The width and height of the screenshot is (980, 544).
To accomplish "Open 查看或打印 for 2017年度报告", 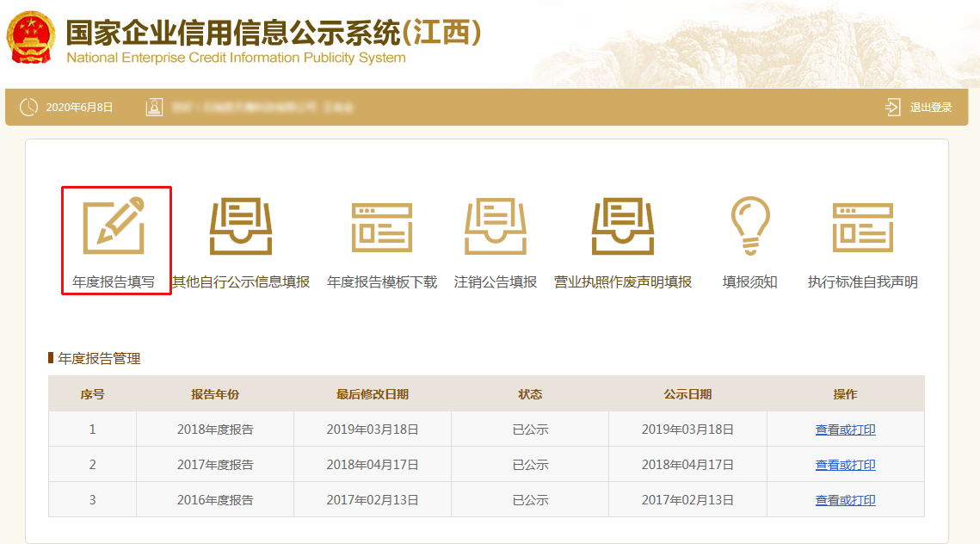I will (845, 465).
